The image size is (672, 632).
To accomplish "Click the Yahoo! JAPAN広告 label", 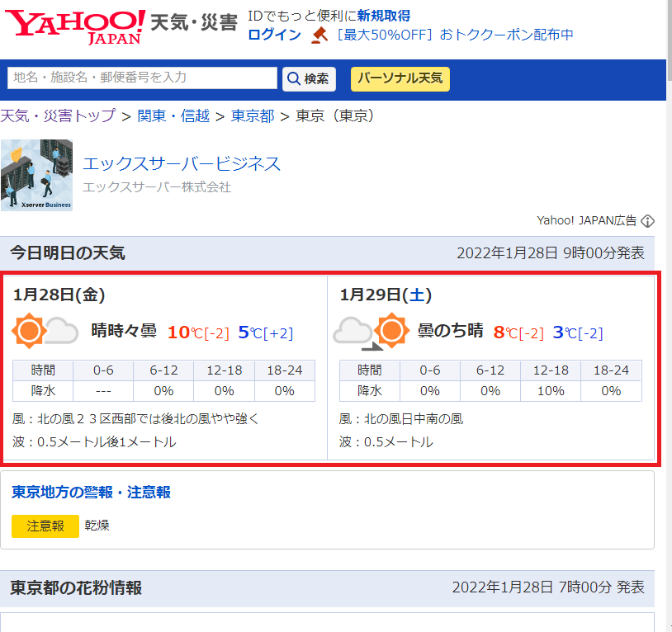I will coord(587,220).
